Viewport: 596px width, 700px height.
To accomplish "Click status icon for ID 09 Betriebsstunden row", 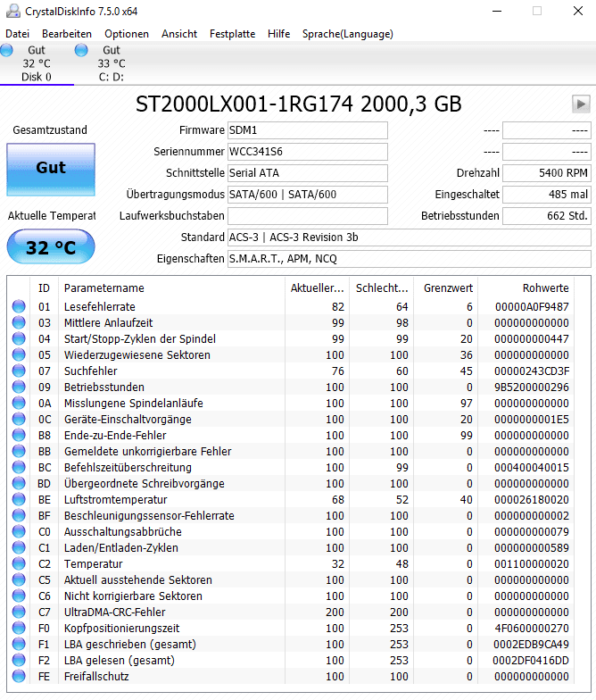I will click(x=19, y=387).
